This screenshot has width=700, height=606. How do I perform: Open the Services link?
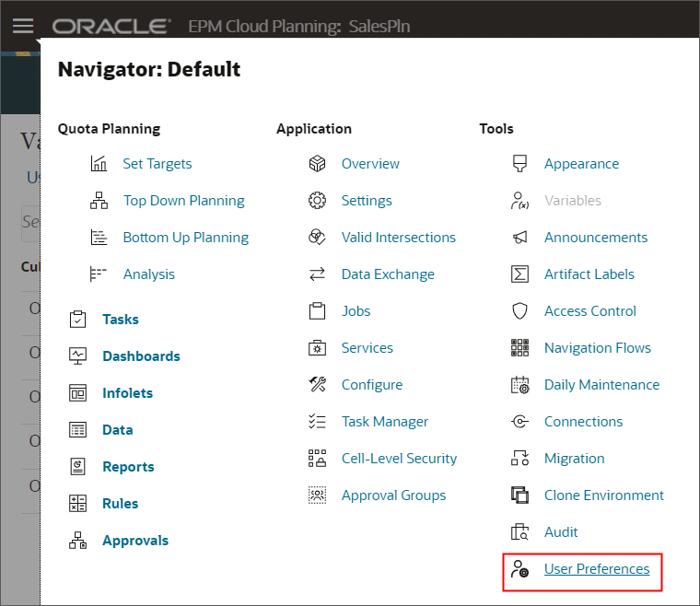tap(367, 347)
